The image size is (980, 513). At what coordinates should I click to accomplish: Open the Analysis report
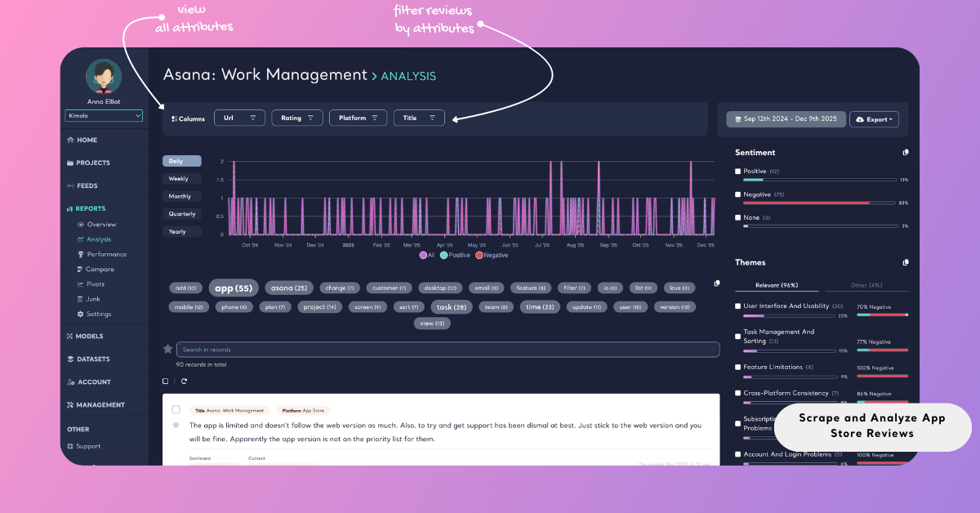94,239
